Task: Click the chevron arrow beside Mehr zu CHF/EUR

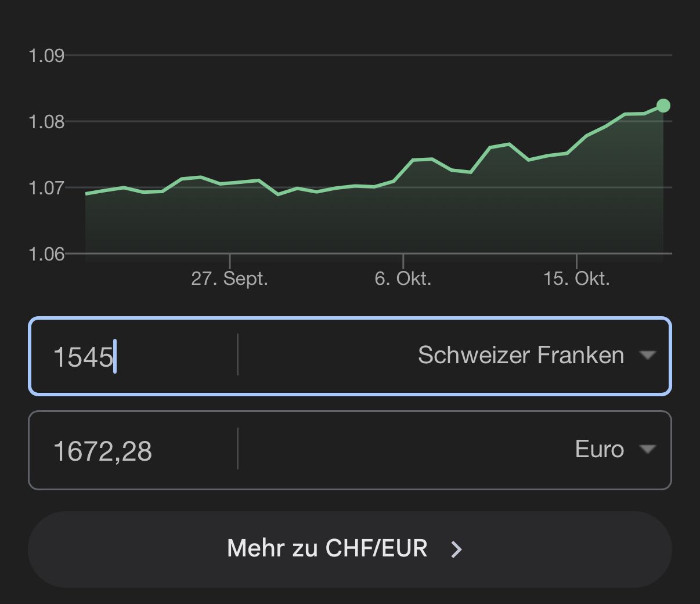Action: [x=457, y=549]
